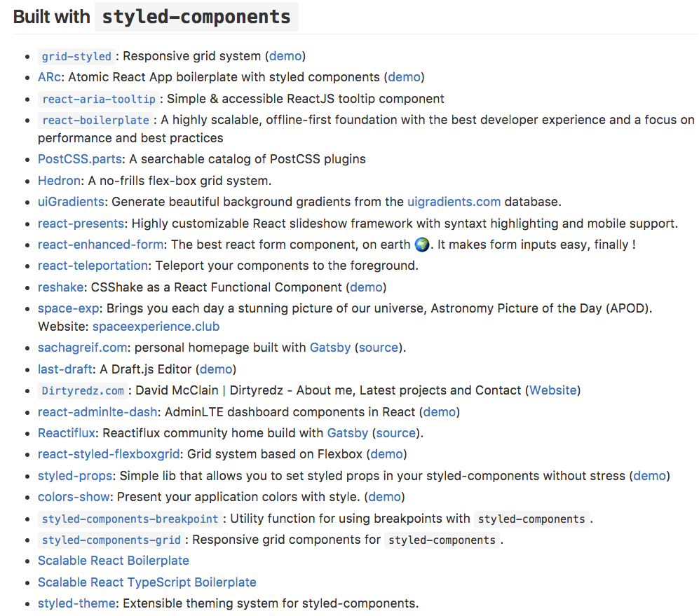Visit the spaceexperience.club website link
Screen dimensions: 699x616
(x=156, y=327)
